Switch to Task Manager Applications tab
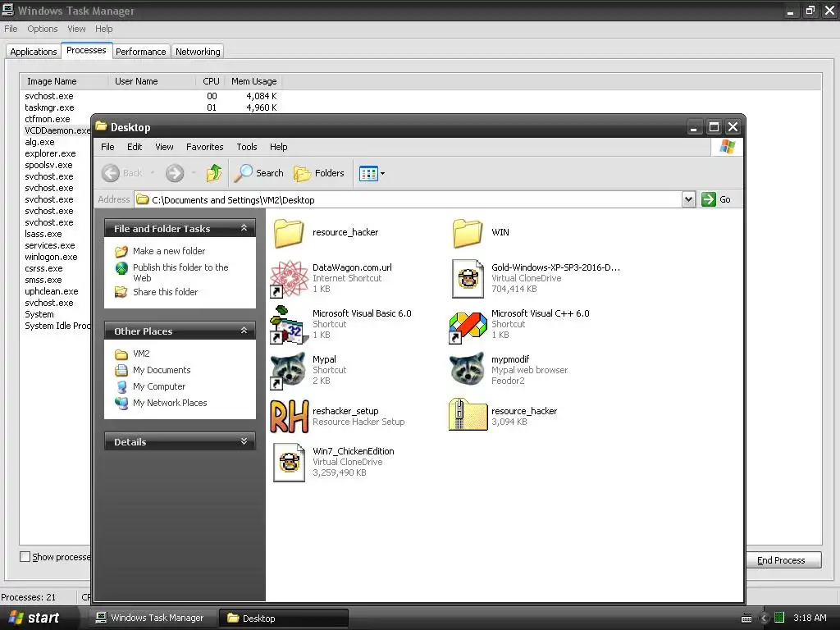The height and width of the screenshot is (630, 840). click(33, 52)
